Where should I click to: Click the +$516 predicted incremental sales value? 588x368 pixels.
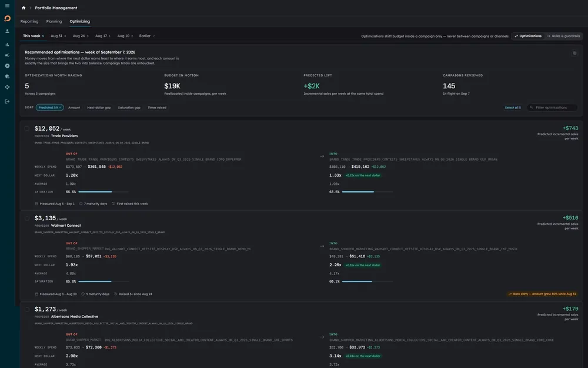570,218
